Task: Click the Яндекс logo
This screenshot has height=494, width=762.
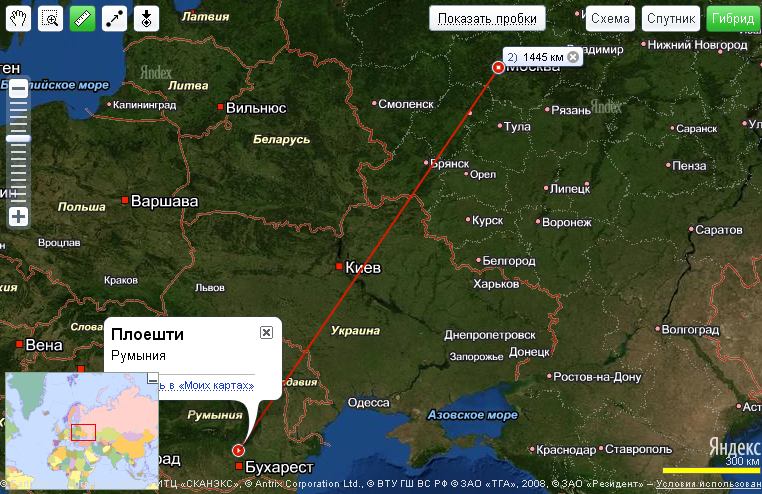Action: pos(734,446)
